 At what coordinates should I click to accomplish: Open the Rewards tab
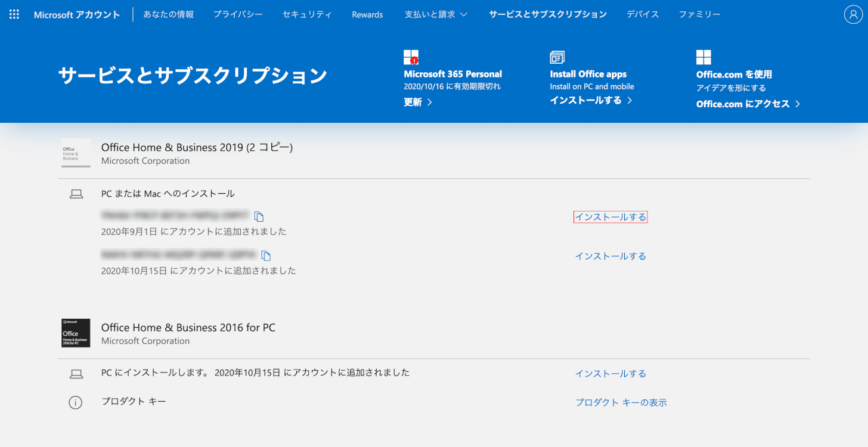(367, 14)
